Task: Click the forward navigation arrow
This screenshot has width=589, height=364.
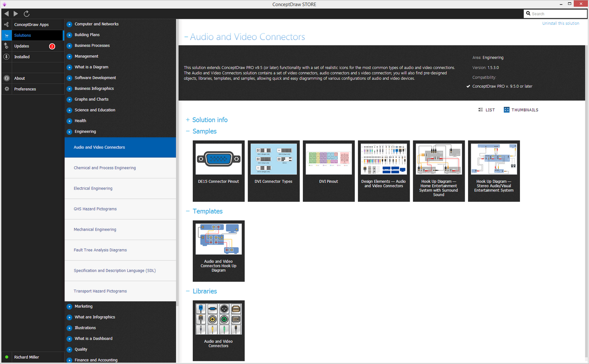Action: [16, 14]
